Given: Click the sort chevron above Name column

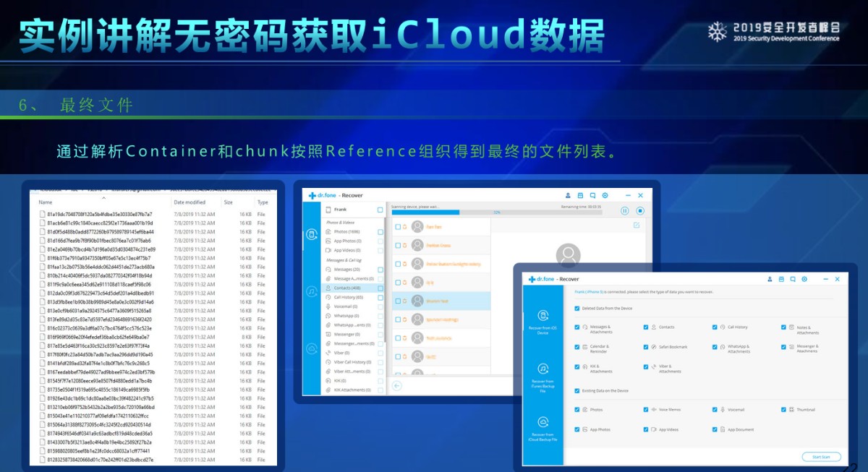Looking at the screenshot, I should coord(103,197).
